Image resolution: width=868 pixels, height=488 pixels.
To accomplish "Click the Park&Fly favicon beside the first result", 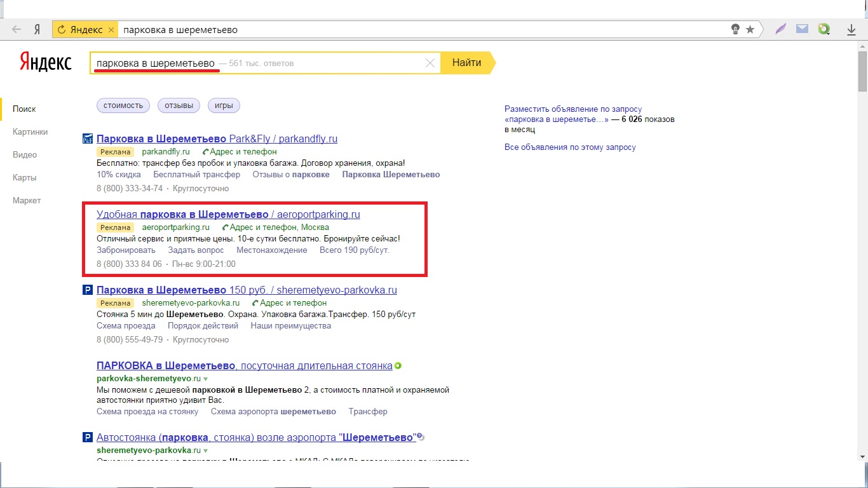I will (88, 139).
